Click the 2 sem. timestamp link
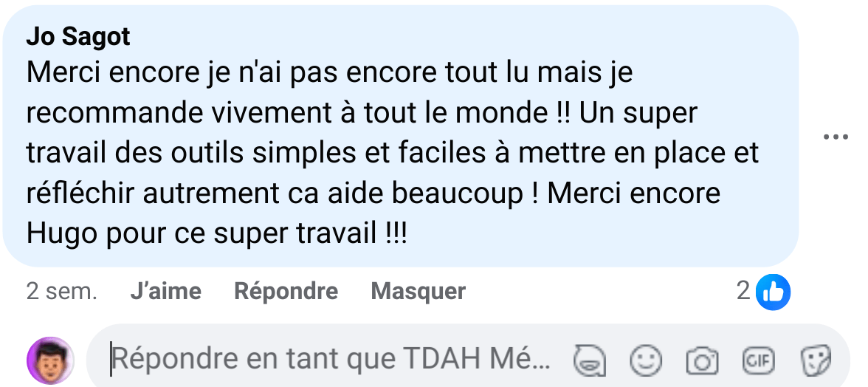This screenshot has width=868, height=387. tap(61, 291)
